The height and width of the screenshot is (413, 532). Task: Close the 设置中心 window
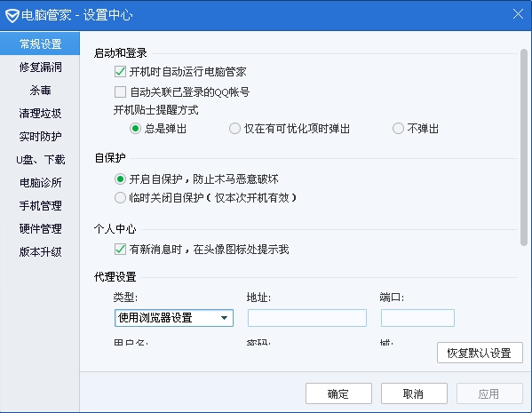(x=518, y=14)
